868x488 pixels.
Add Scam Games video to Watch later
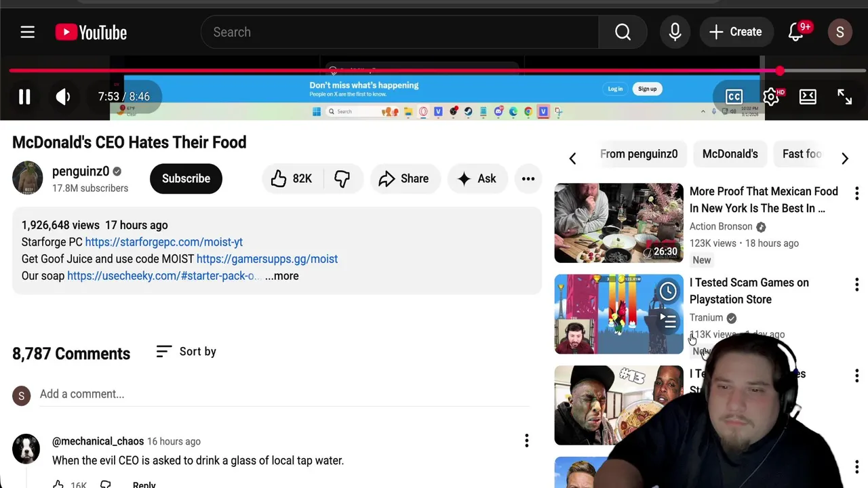tap(668, 291)
